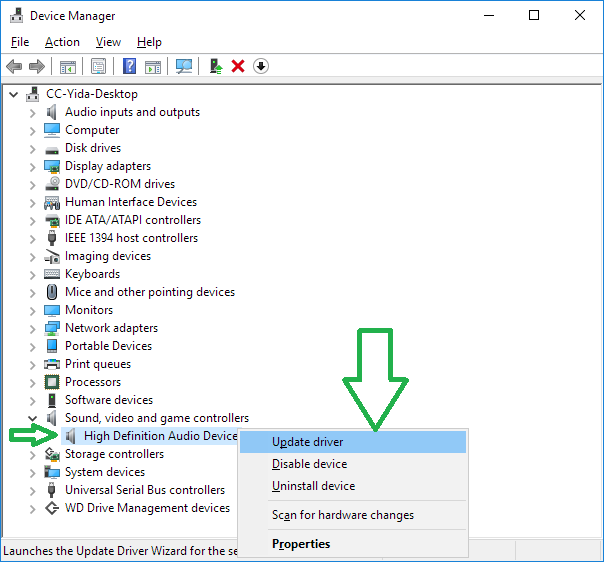Click Update device driver toolbar icon
604x562 pixels.
point(216,66)
